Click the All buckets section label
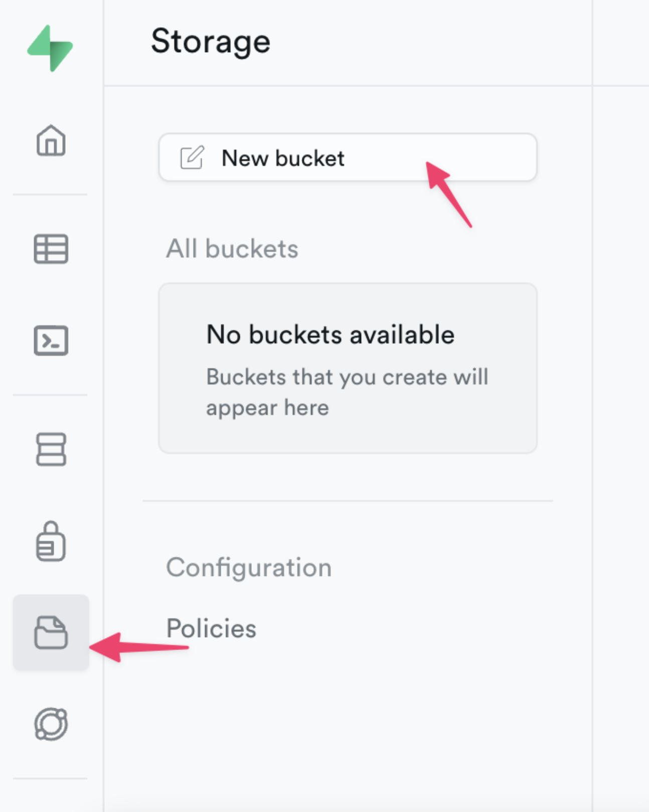 tap(232, 249)
